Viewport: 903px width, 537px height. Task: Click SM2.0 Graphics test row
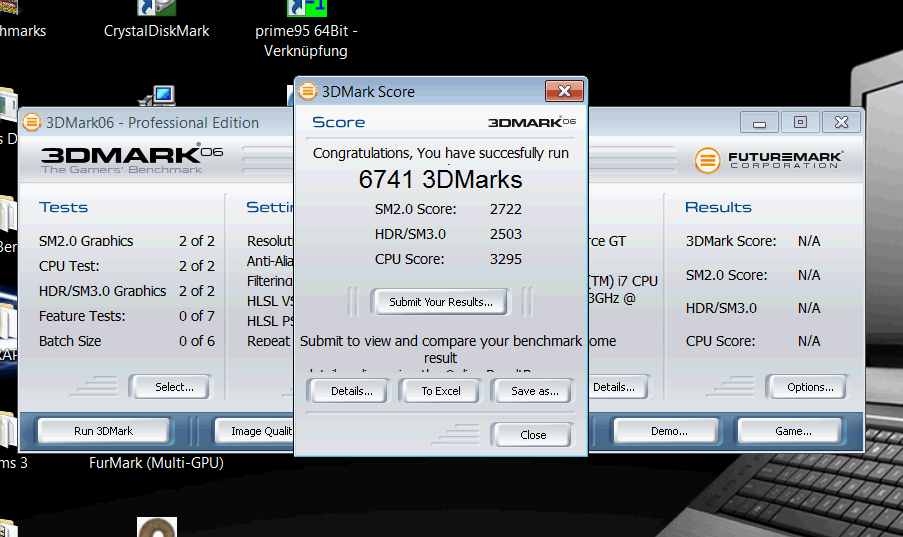[127, 241]
